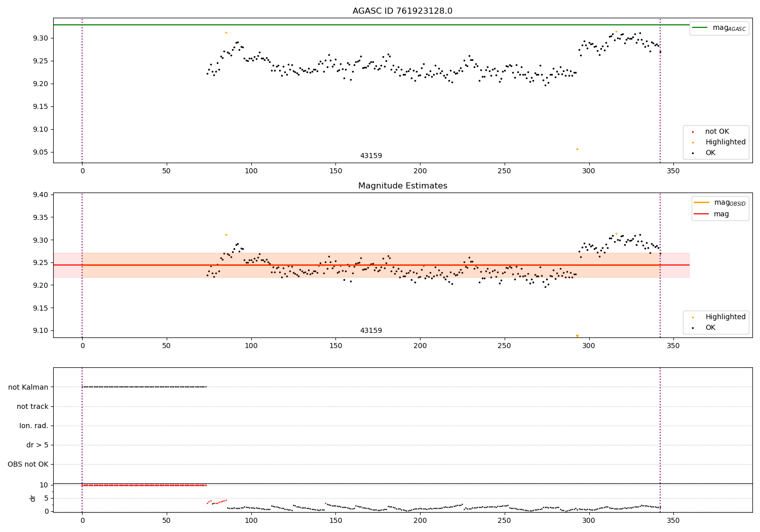Click the "not Kalman" axis label

coord(28,387)
